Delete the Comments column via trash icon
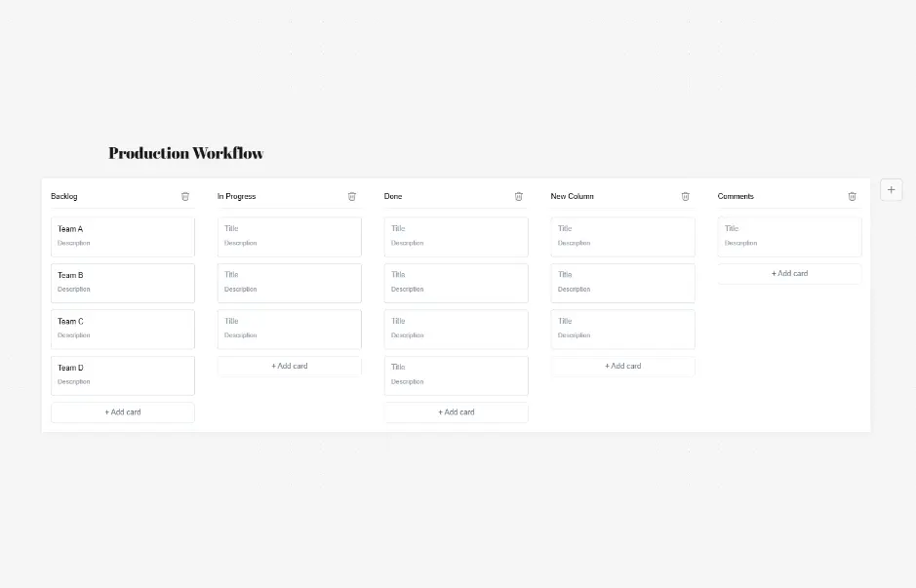The width and height of the screenshot is (916, 588). (x=852, y=196)
